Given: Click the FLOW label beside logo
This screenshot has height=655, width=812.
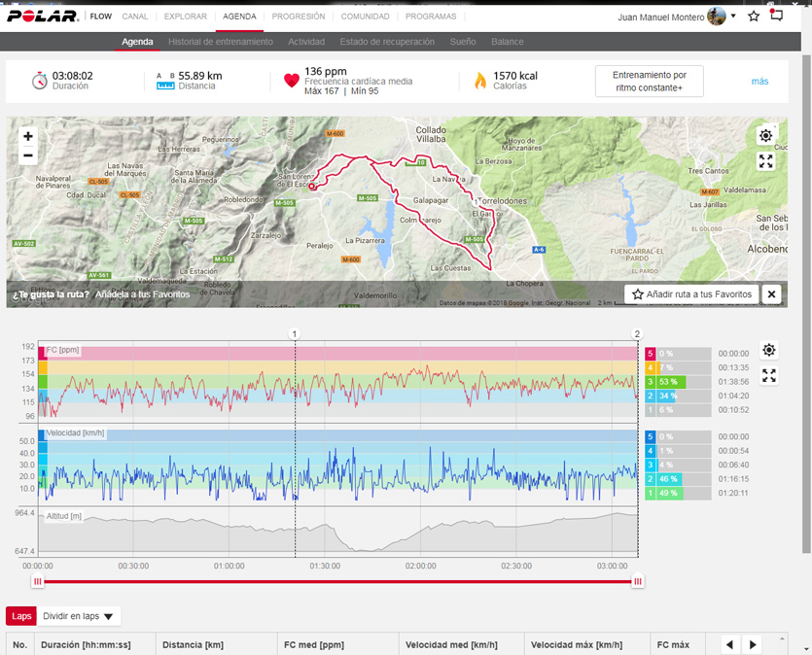Looking at the screenshot, I should click(100, 17).
